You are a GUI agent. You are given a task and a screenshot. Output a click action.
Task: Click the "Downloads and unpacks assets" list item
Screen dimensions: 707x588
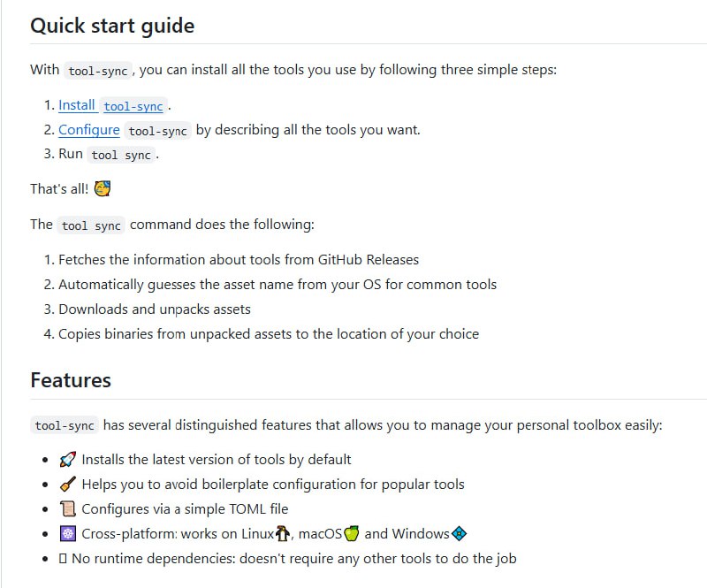pyautogui.click(x=154, y=309)
